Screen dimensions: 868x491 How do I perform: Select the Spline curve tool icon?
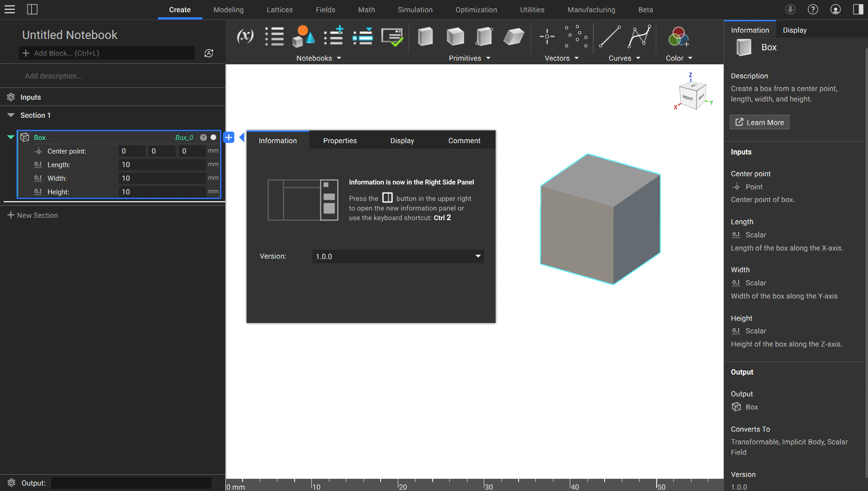639,36
